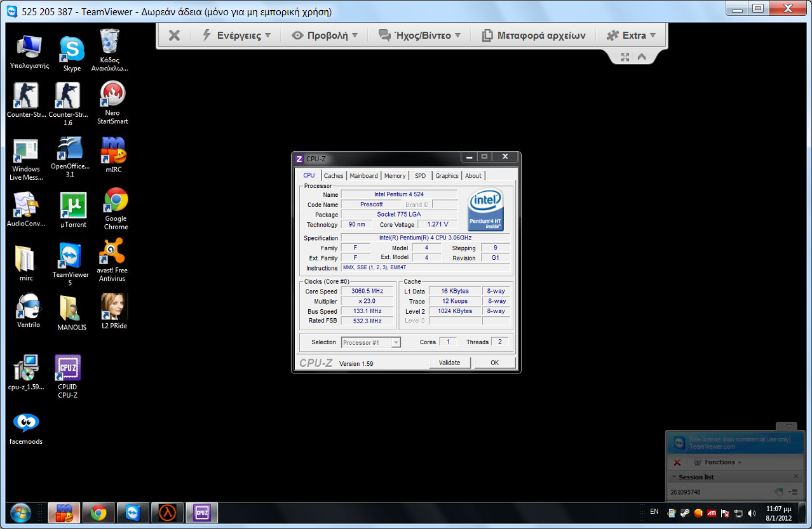The image size is (812, 529).
Task: Activate the CPU-Z taskbar button
Action: click(x=202, y=512)
